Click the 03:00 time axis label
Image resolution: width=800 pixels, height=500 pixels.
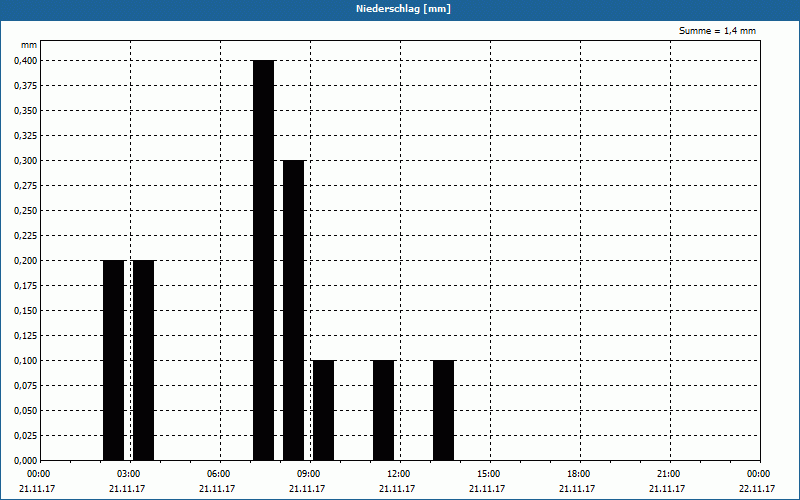[129, 474]
